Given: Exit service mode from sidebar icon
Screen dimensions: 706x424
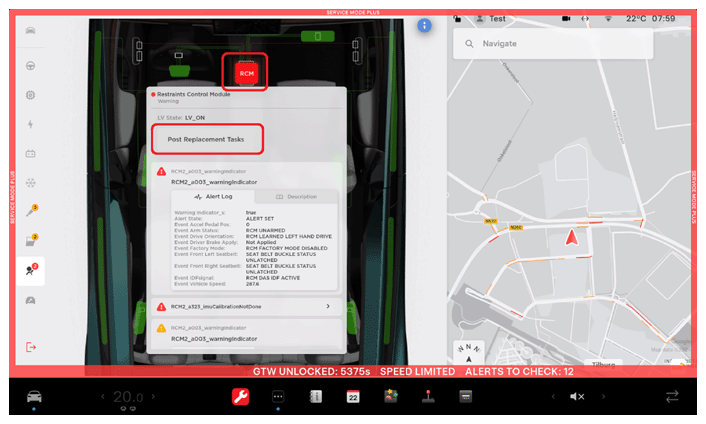Looking at the screenshot, I should tap(31, 347).
